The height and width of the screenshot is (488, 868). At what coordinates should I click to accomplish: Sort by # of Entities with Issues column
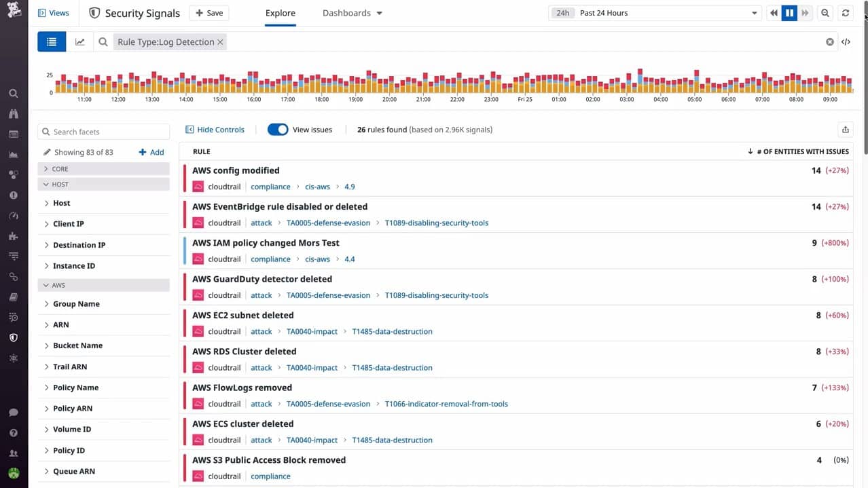click(798, 151)
